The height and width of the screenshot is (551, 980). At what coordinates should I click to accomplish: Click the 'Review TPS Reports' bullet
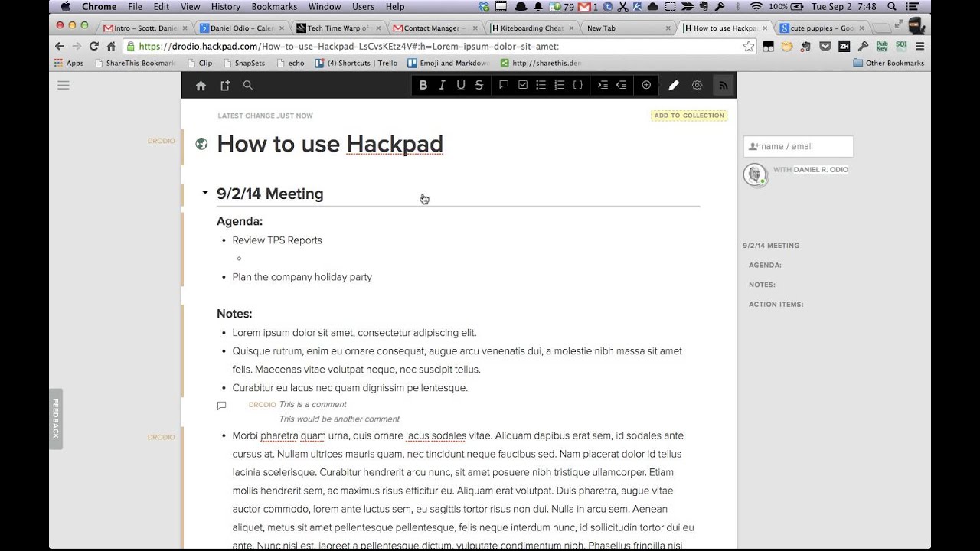(x=277, y=240)
